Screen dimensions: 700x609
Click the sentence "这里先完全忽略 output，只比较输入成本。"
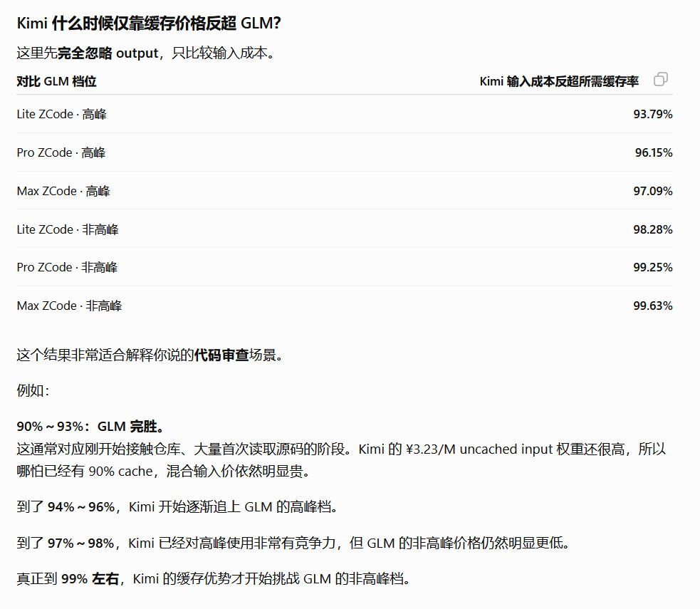point(146,53)
